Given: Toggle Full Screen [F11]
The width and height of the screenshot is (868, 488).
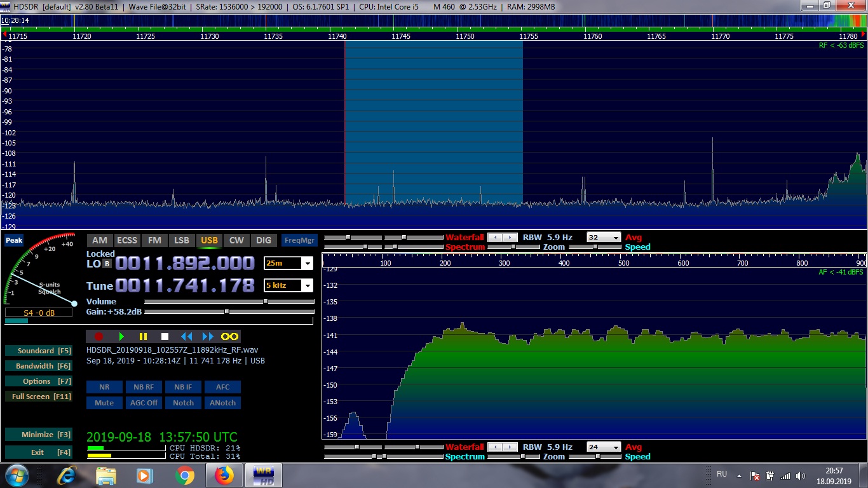Looking at the screenshot, I should (x=38, y=396).
